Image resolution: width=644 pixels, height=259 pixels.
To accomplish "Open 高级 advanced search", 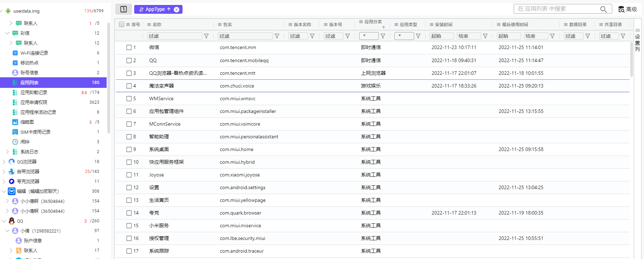I will click(628, 9).
